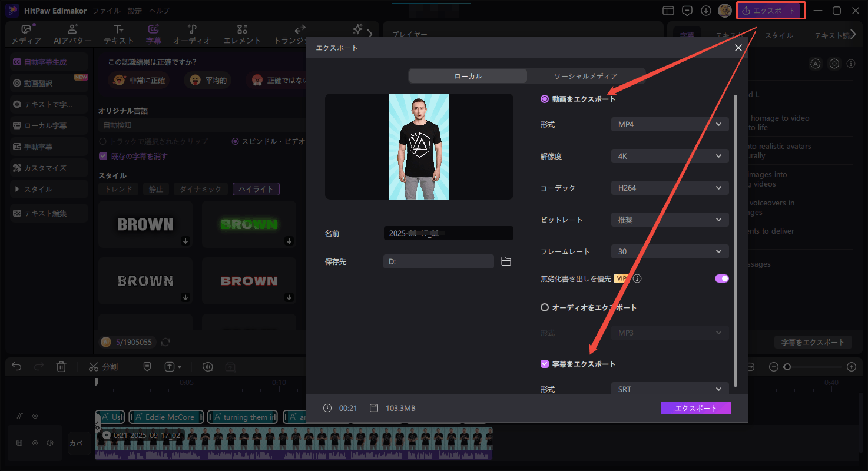The image size is (868, 471).
Task: Open the folder icon beside 保存先
Action: (506, 261)
